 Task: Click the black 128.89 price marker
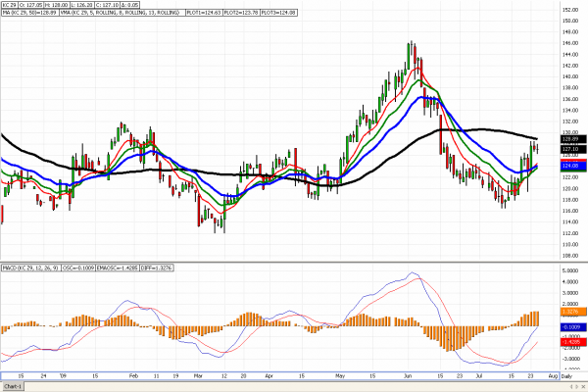pos(573,140)
